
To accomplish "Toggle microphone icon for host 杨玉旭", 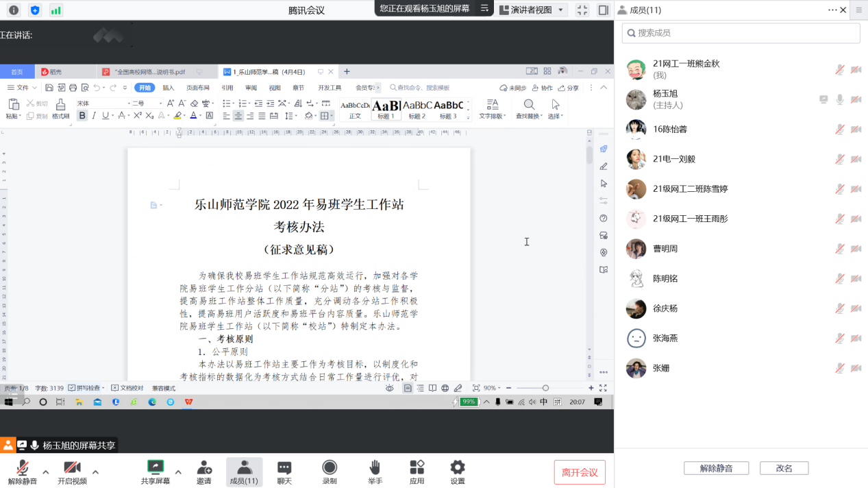I will [840, 99].
